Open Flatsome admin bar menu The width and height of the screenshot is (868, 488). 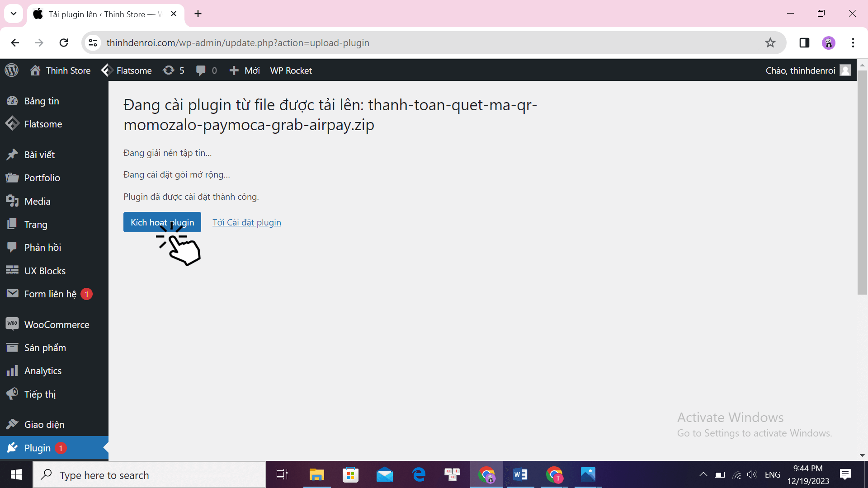[x=127, y=70]
